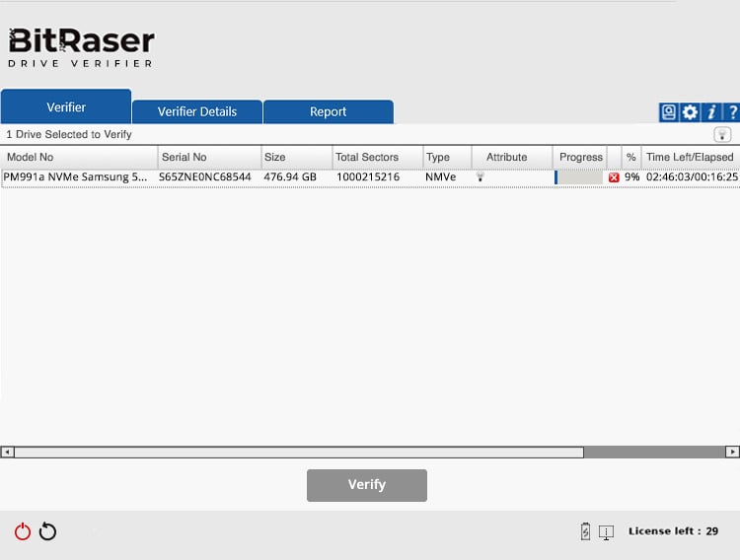The image size is (740, 560).
Task: Click the scrollbar right arrow
Action: click(x=732, y=452)
